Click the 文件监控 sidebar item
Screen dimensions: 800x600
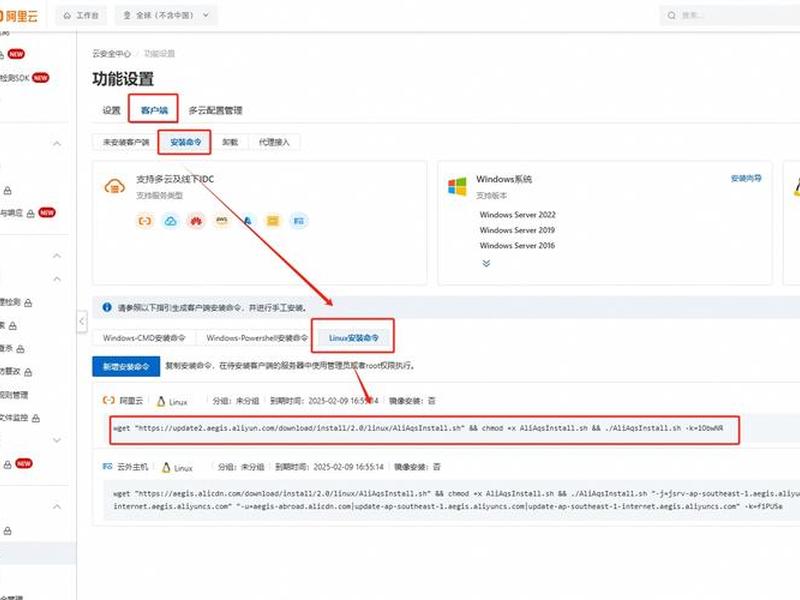(14, 418)
